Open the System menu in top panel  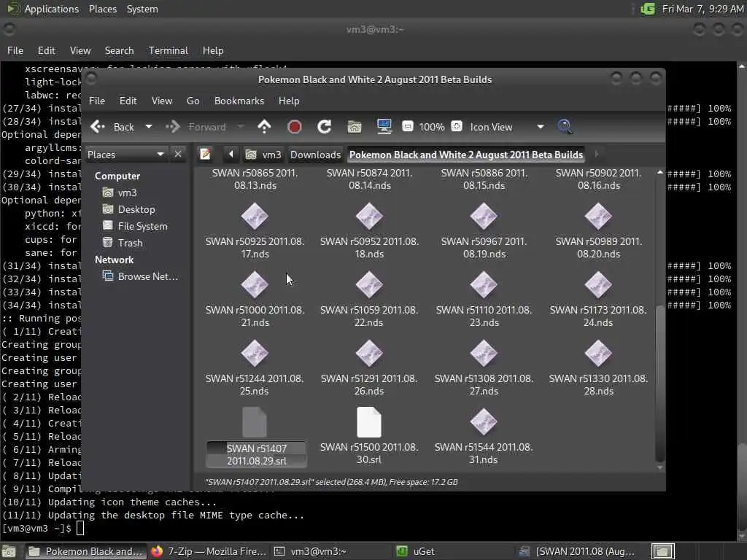[142, 9]
